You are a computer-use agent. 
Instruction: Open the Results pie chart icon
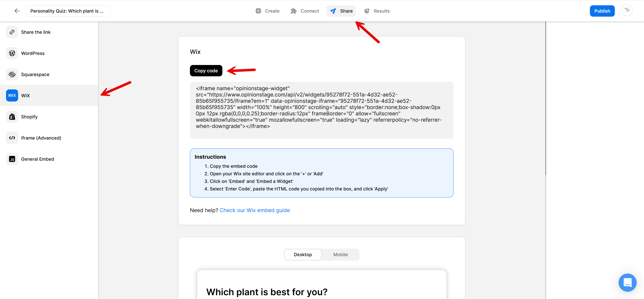click(367, 11)
